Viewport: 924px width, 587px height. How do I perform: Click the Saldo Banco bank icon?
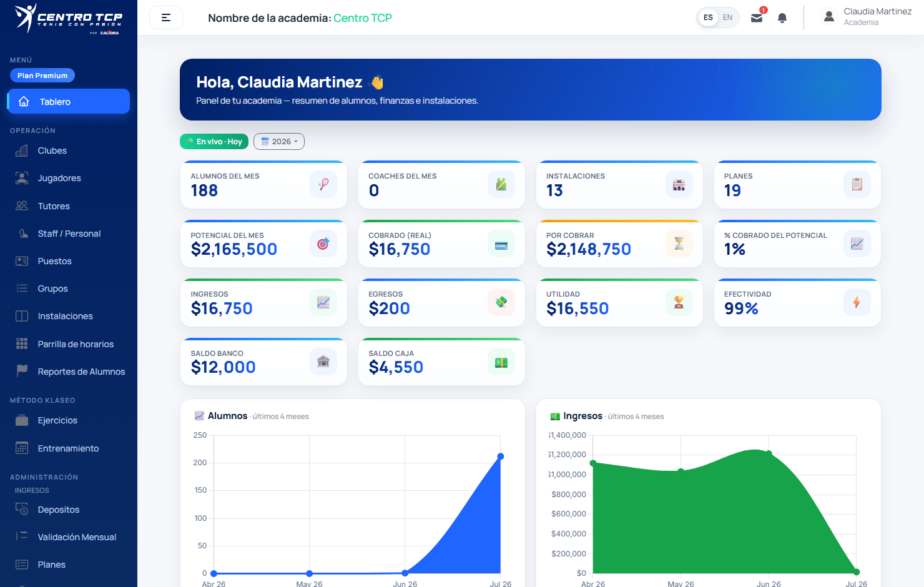[323, 362]
